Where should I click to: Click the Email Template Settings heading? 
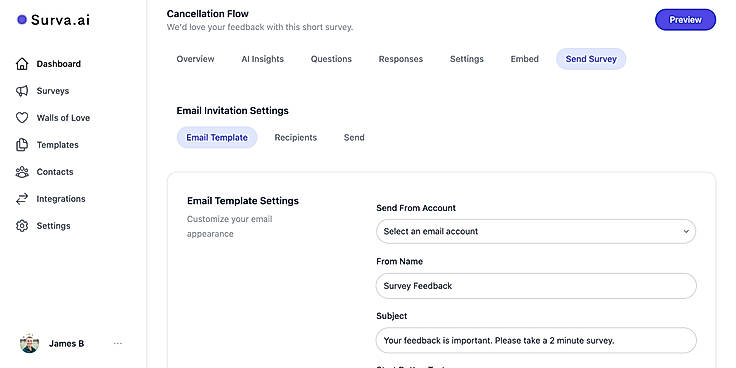pyautogui.click(x=243, y=201)
